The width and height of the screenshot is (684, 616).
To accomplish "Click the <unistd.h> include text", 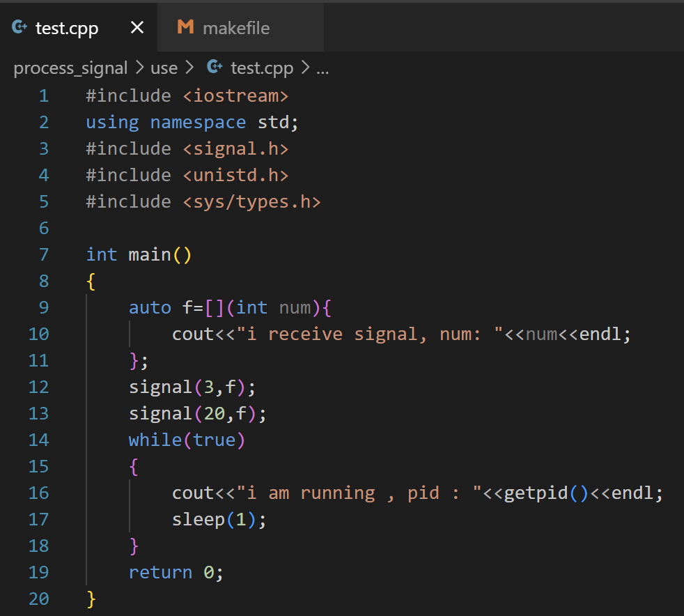I will click(x=235, y=176).
